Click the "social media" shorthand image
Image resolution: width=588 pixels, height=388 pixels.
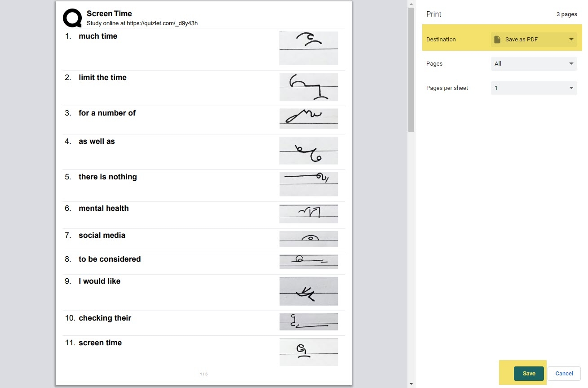coord(308,239)
